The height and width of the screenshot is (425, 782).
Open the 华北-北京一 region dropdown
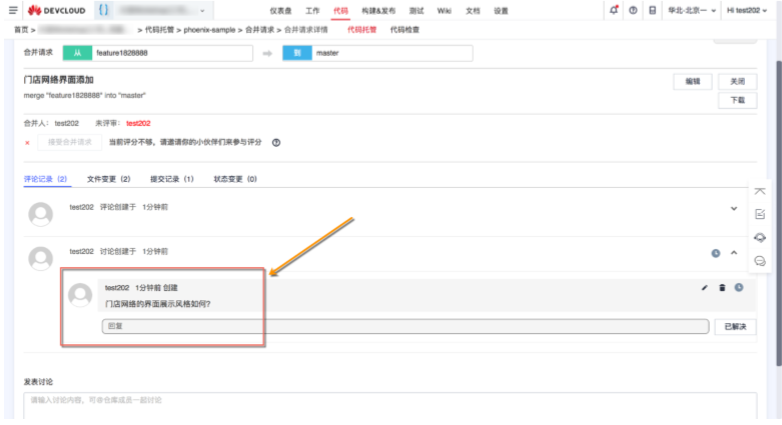point(692,10)
